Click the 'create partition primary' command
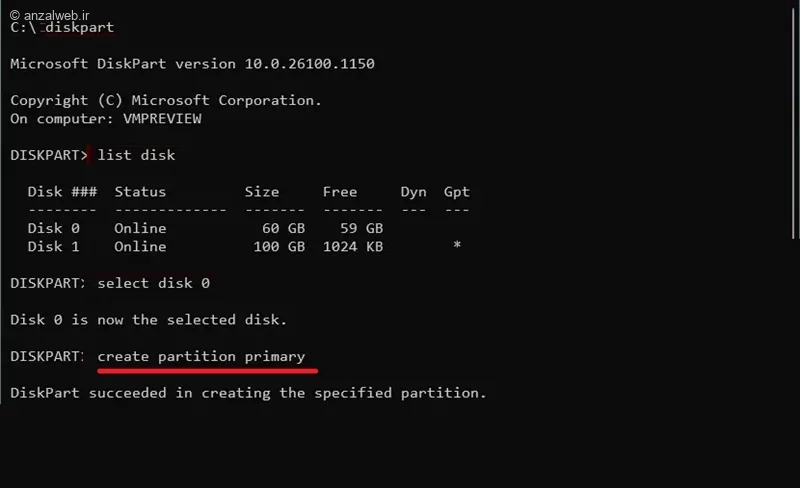Image resolution: width=800 pixels, height=488 pixels. pyautogui.click(x=201, y=356)
